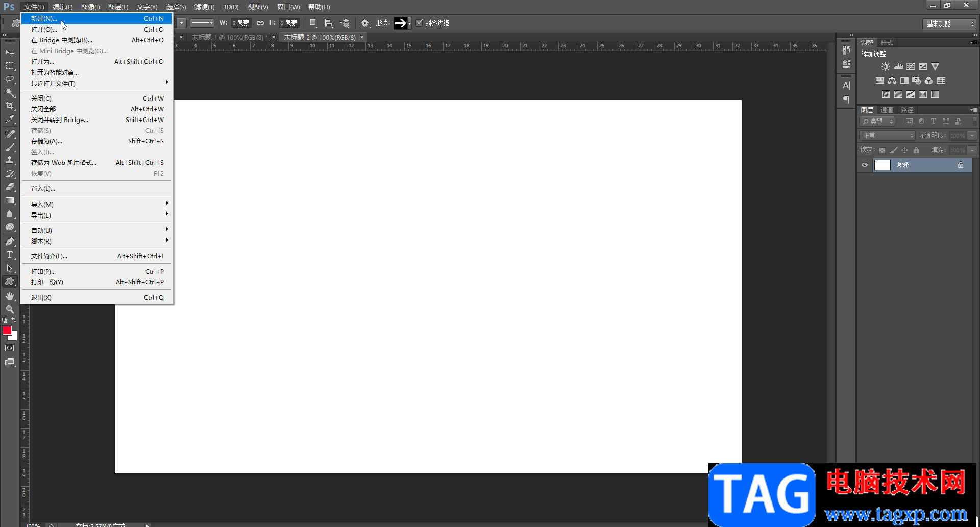This screenshot has height=527, width=980.
Task: Open the 填充 slider dropdown arrow
Action: pos(972,150)
